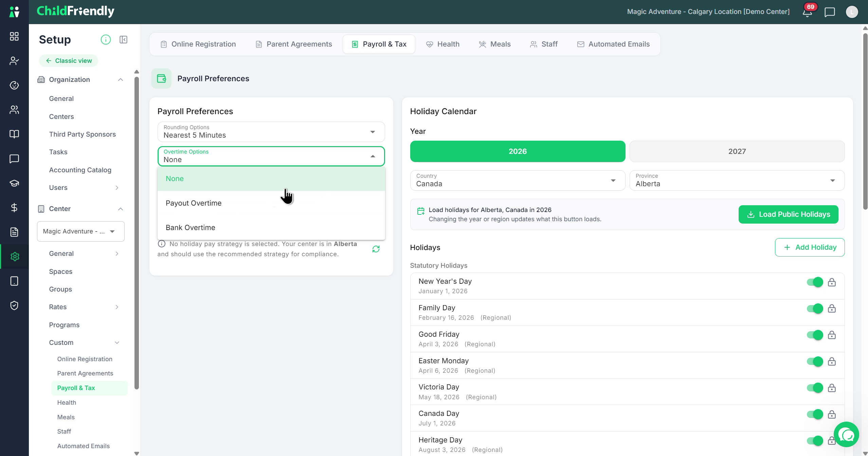Click the Add Holiday button
This screenshot has width=868, height=456.
tap(810, 247)
